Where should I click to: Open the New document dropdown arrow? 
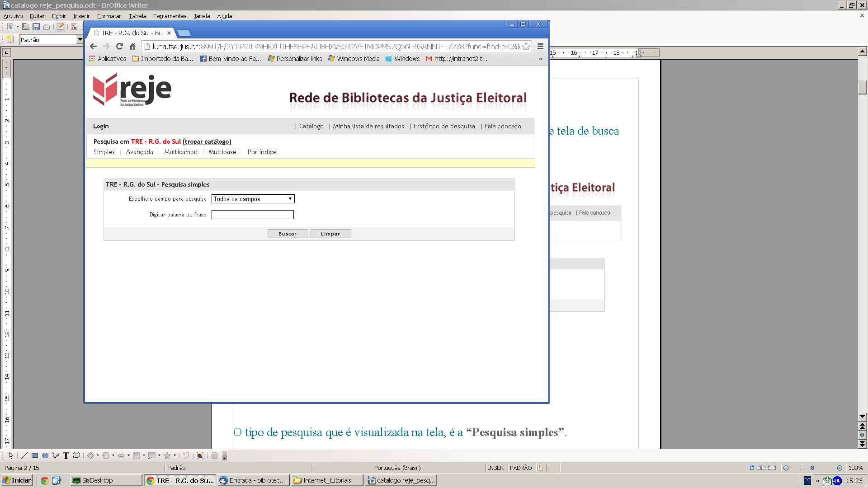(18, 27)
